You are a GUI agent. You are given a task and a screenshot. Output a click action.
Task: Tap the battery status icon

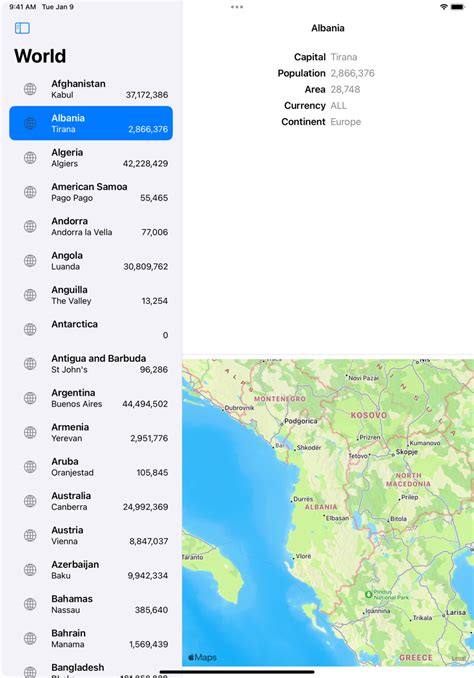coord(458,7)
